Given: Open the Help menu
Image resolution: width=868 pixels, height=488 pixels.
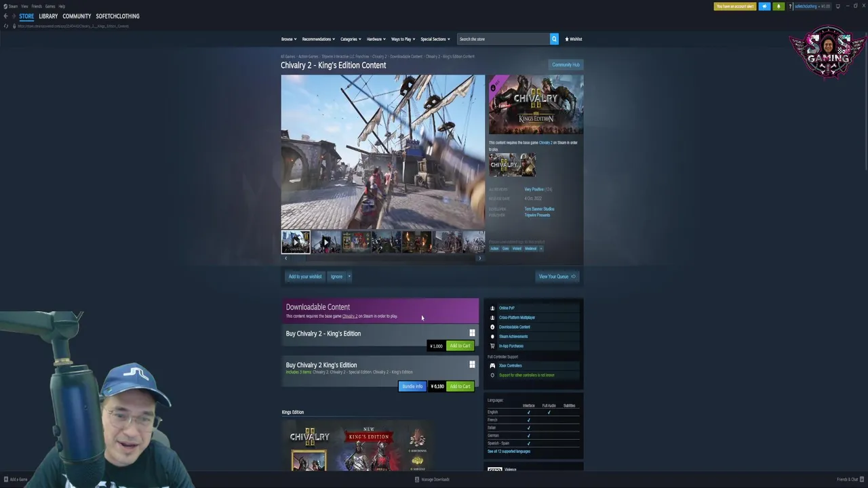Looking at the screenshot, I should tap(62, 6).
